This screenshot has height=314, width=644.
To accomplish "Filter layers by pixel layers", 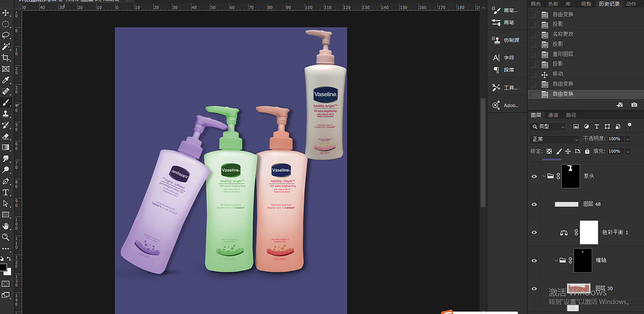I will [x=576, y=127].
